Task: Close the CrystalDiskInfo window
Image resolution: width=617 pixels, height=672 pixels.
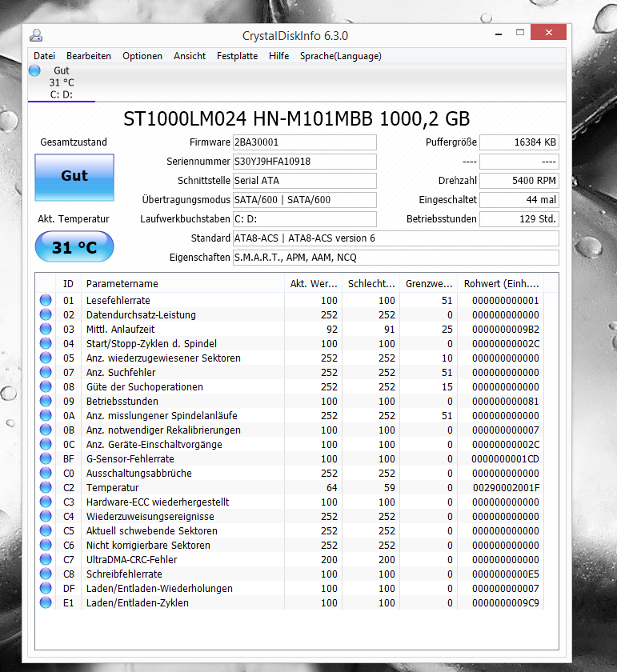Action: tap(548, 32)
